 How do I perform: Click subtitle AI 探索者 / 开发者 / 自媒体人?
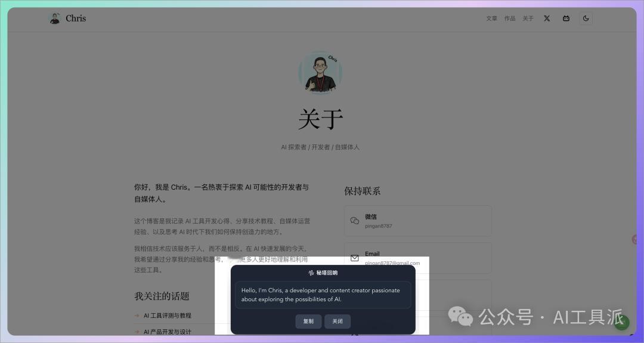pyautogui.click(x=320, y=147)
